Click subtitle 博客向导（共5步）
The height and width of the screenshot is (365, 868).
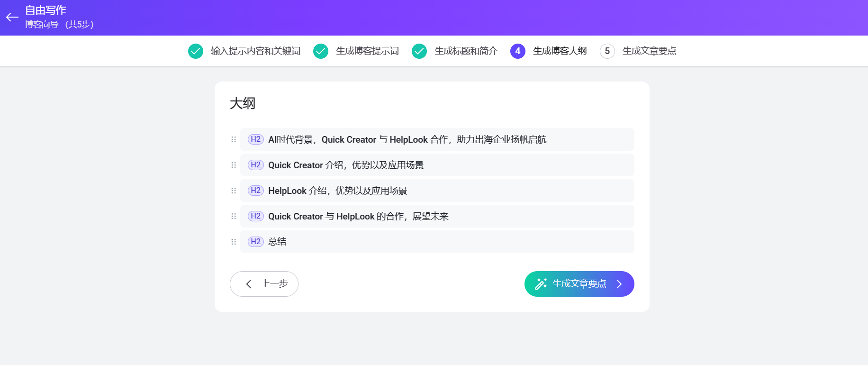pyautogui.click(x=59, y=25)
